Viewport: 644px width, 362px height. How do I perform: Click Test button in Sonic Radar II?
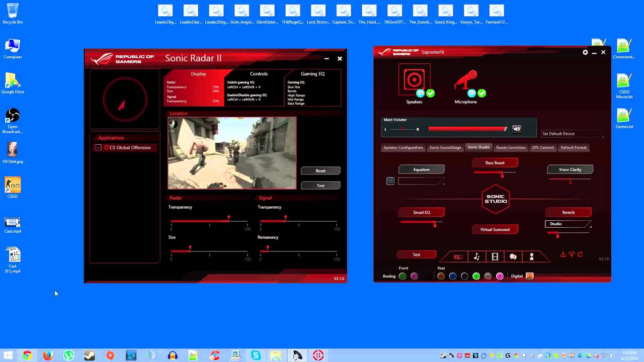320,186
